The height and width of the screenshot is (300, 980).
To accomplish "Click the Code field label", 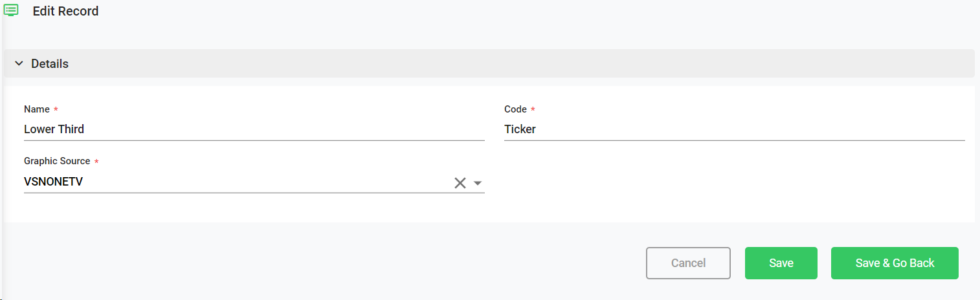I will (515, 109).
